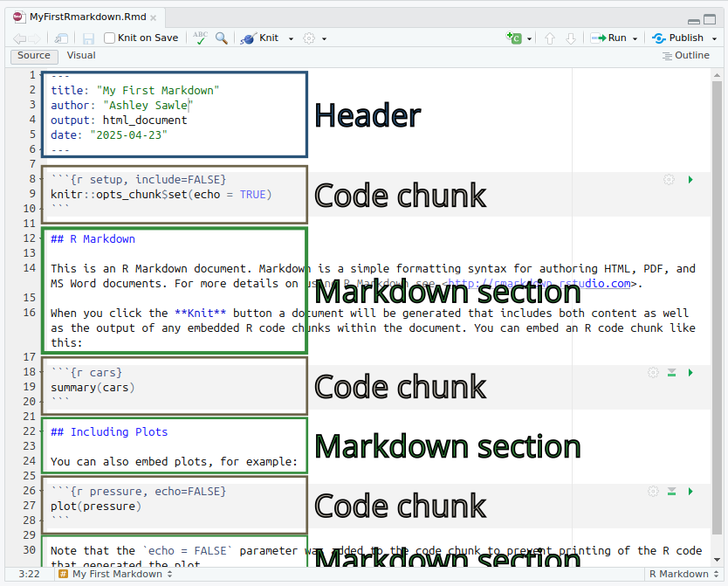The width and height of the screenshot is (728, 586).
Task: Click the {r setup, include=FALSE} chunk header
Action: point(139,179)
